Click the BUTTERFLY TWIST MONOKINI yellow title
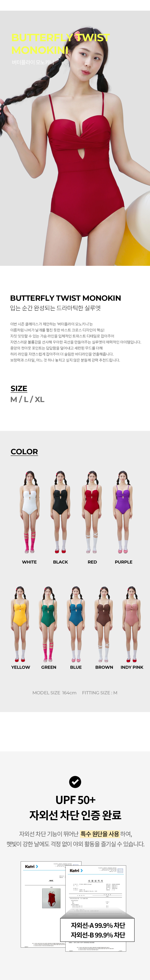The image size is (150, 980). point(60,43)
